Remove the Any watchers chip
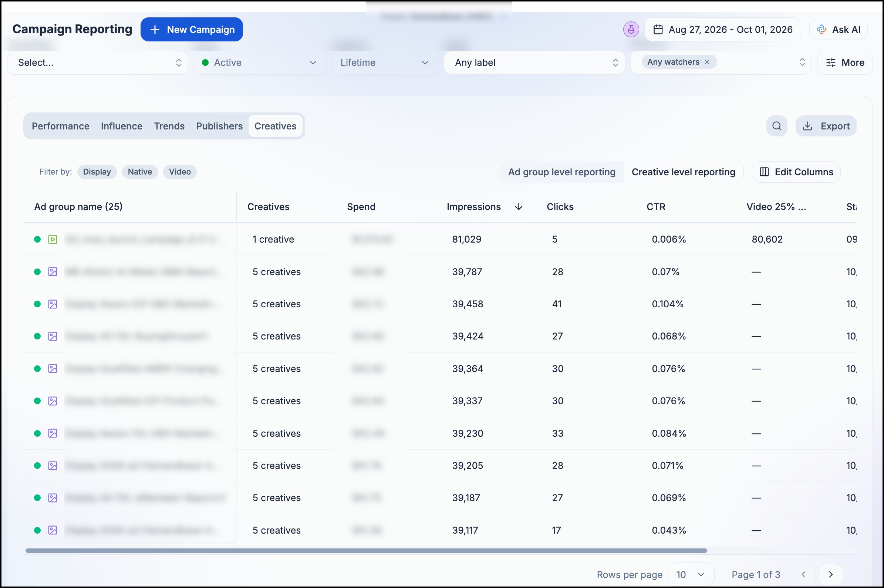 pos(707,62)
